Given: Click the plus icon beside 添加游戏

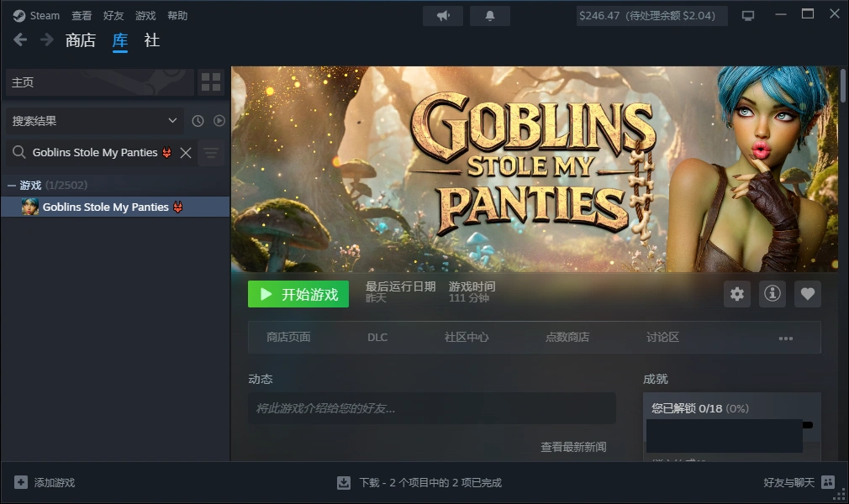Looking at the screenshot, I should [20, 482].
